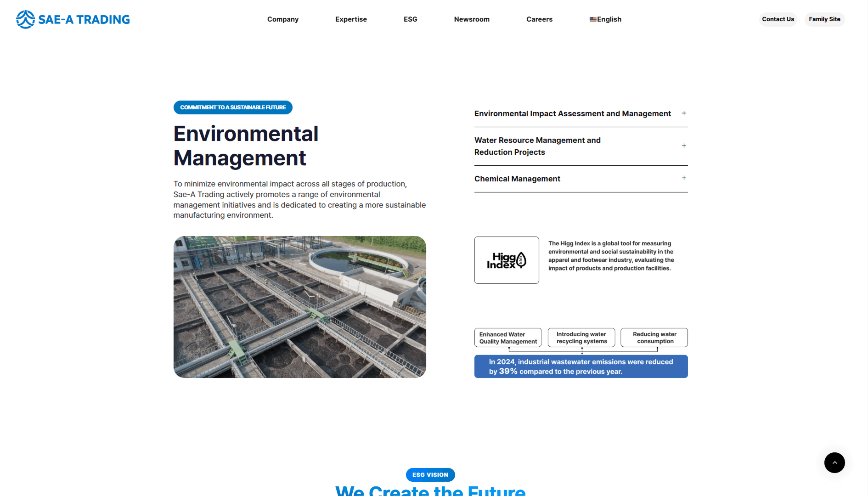Click the scroll-to-top arrow button
Screen dimensions: 868x496
[x=834, y=462]
